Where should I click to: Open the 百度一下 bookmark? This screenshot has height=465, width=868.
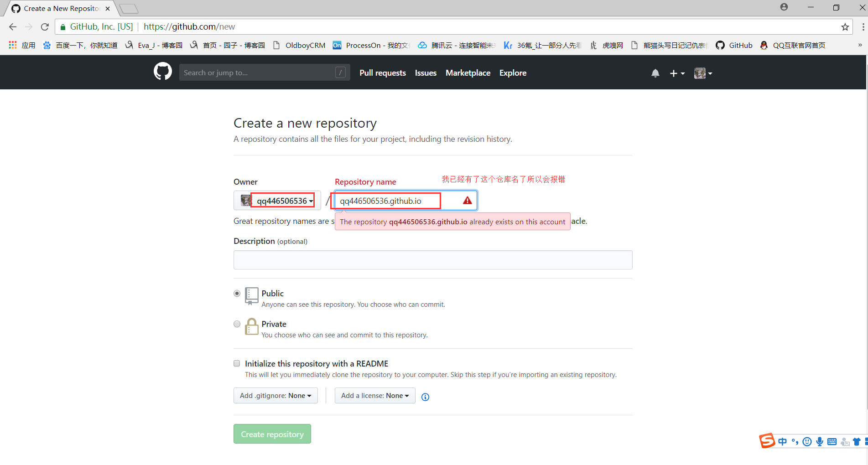coord(80,45)
